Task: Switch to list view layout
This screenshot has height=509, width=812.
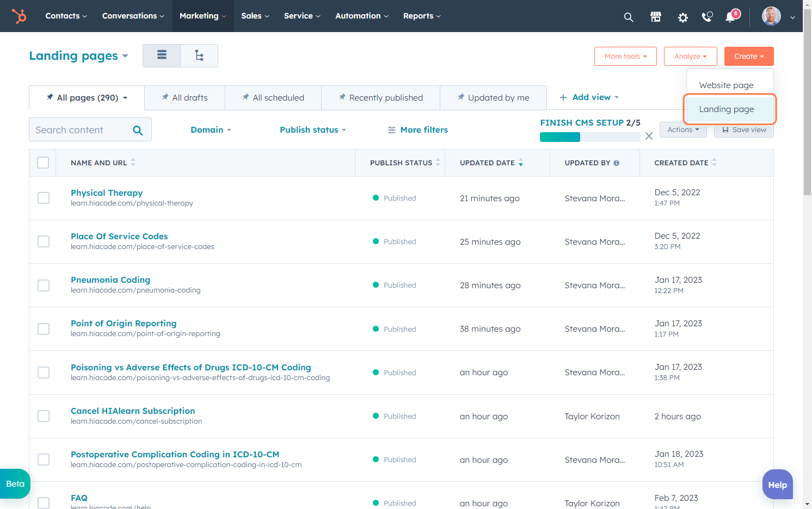Action: point(162,55)
